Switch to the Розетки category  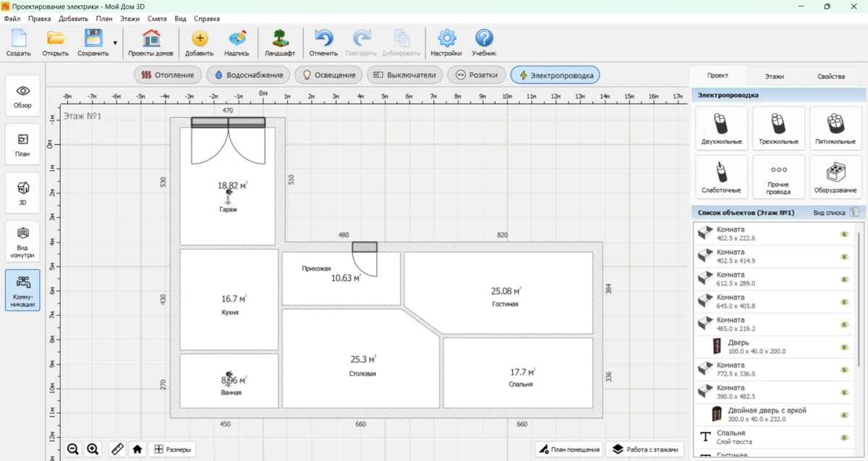[x=476, y=75]
